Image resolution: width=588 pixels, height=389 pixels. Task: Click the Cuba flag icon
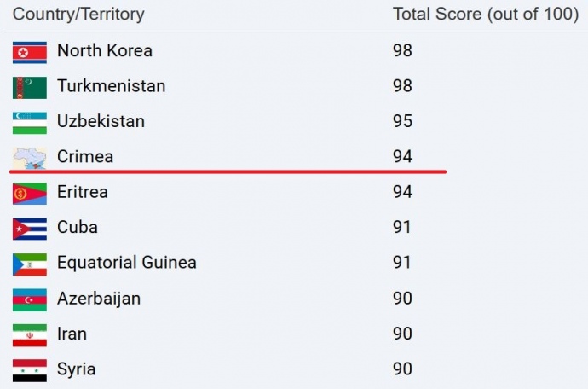29,229
